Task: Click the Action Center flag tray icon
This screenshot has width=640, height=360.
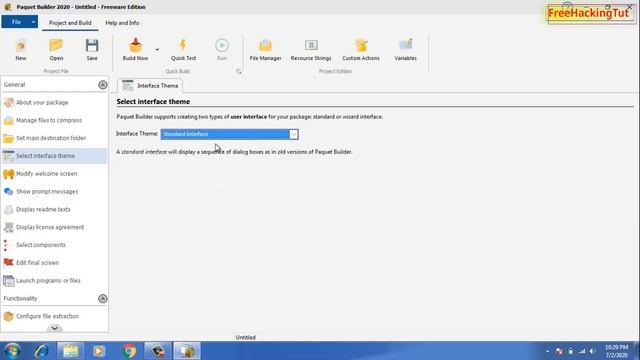Action: [559, 351]
